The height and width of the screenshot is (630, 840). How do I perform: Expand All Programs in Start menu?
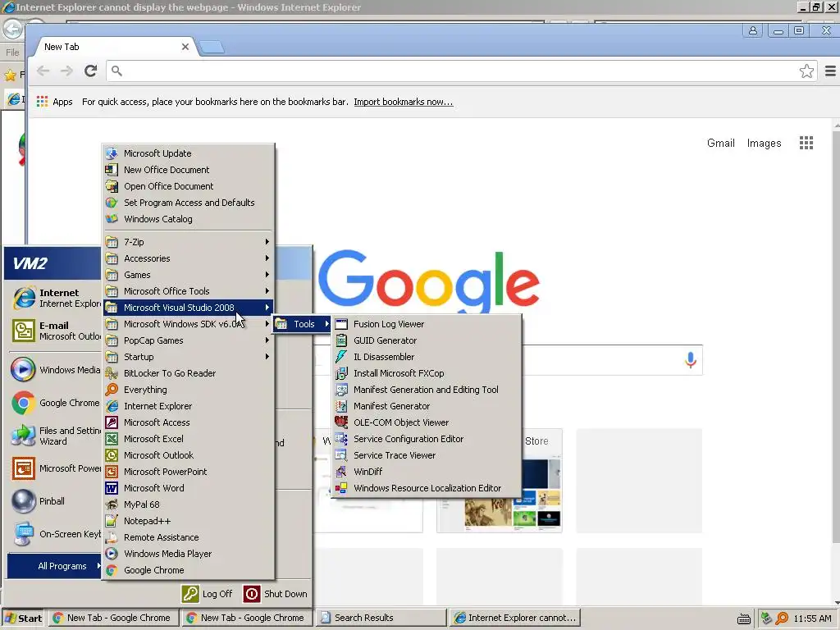point(54,566)
